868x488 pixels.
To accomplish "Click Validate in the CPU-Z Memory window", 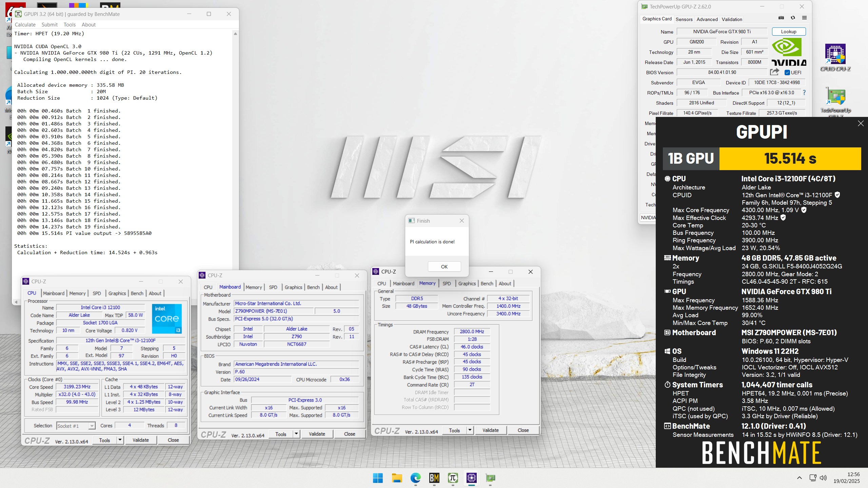I will click(491, 430).
